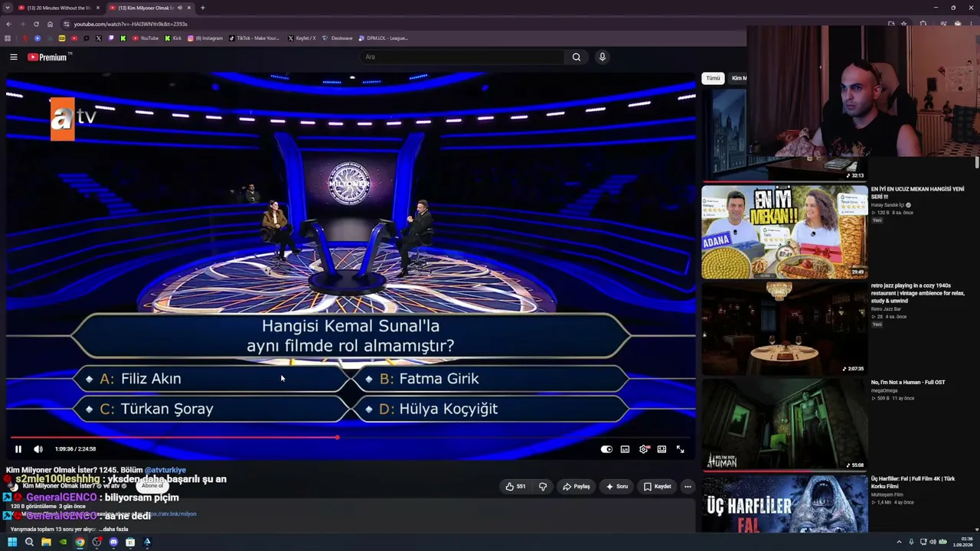Go to browser home page
Screen dimensions: 980x551
click(x=50, y=24)
